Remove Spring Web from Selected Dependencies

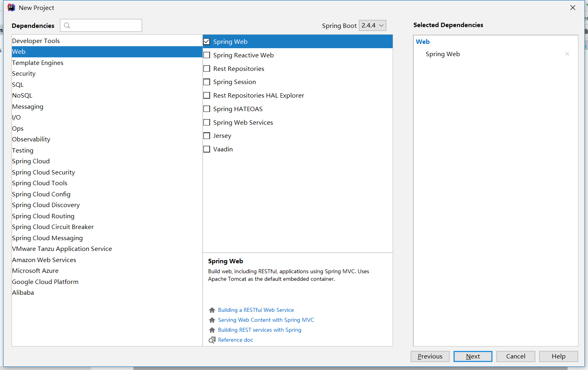[567, 54]
